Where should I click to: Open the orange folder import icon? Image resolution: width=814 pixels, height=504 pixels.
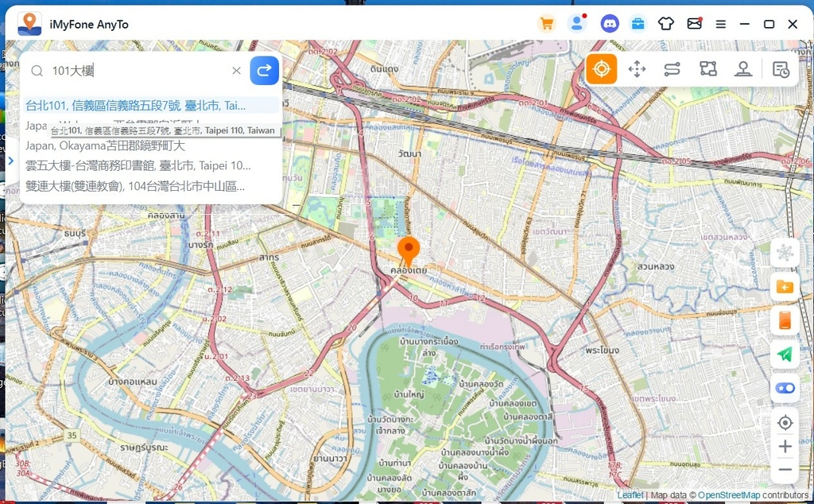785,286
